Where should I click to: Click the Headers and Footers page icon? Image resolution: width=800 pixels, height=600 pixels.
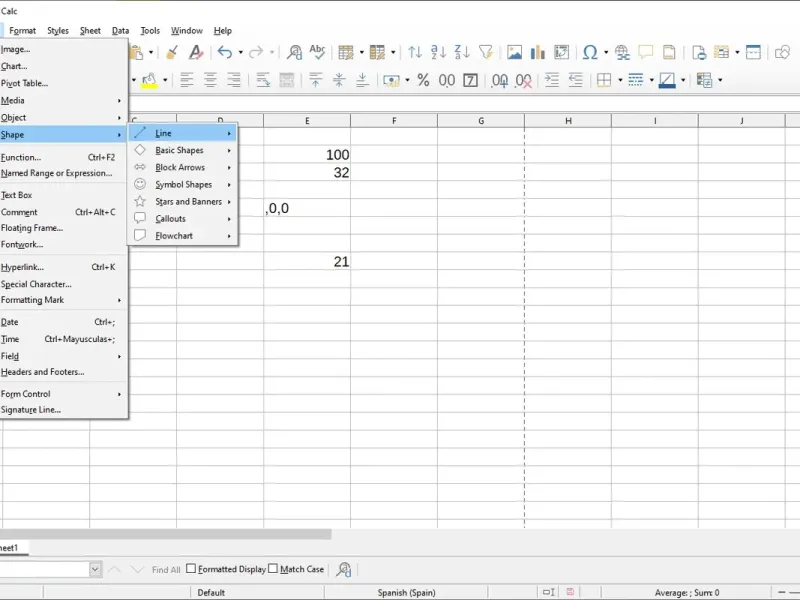[x=669, y=52]
